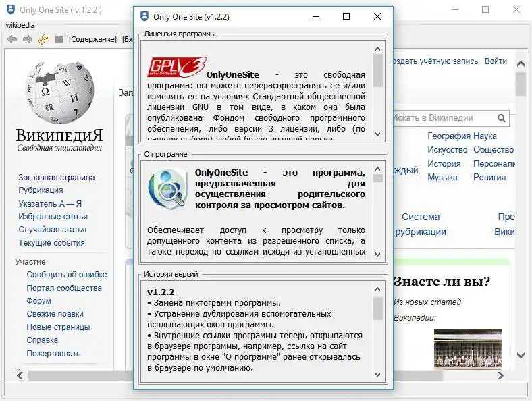
Task: Click the browser page scroll down arrow
Action: point(521,355)
